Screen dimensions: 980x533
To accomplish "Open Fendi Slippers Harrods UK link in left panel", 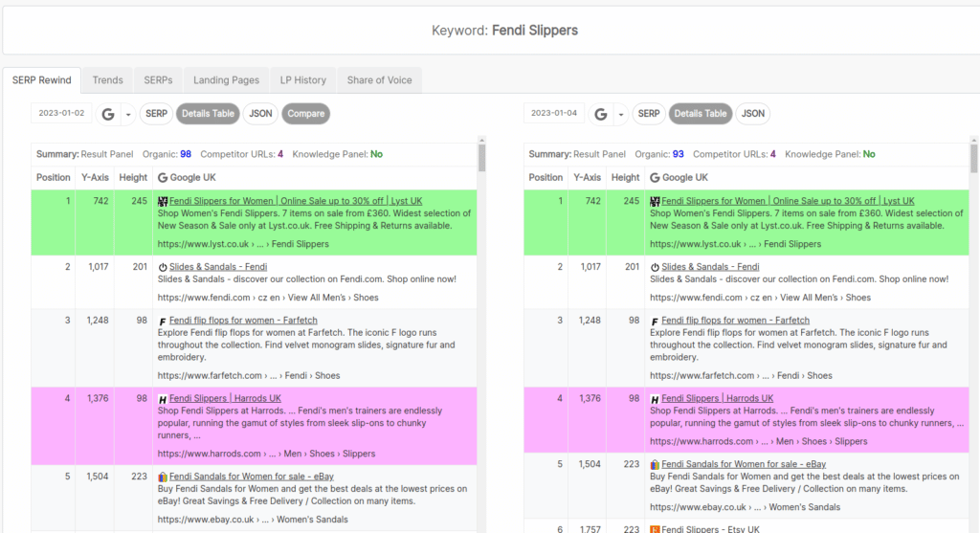I will tap(225, 399).
